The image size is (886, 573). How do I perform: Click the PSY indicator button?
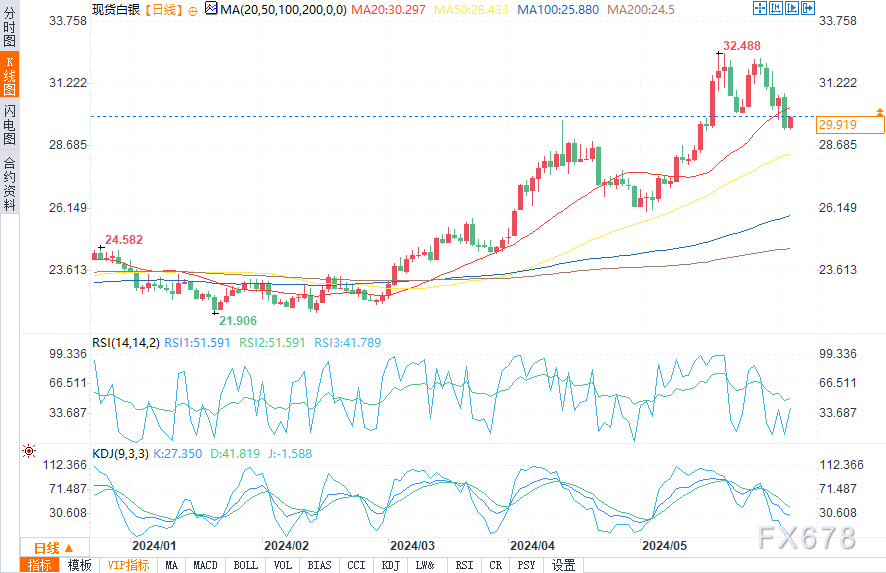[x=526, y=565]
